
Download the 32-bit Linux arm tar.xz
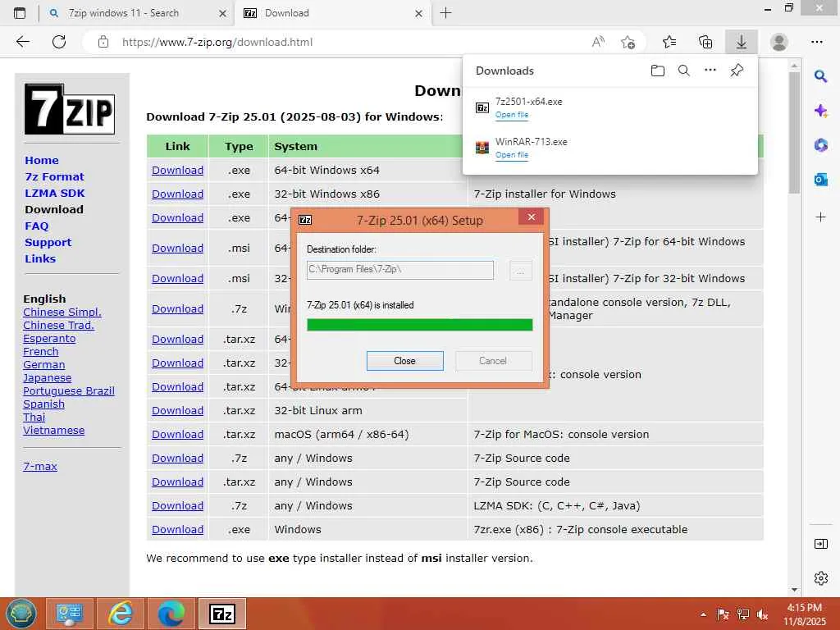point(177,411)
